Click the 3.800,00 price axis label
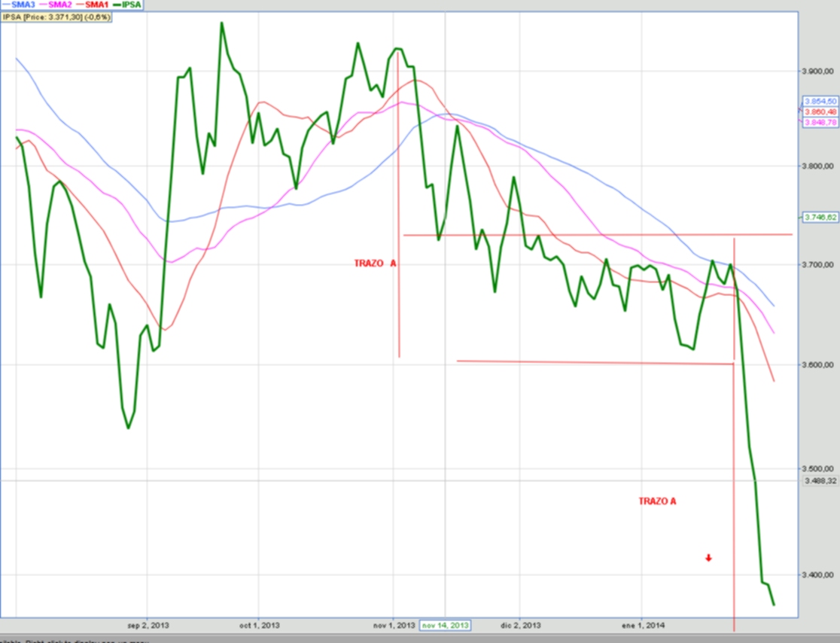Screen dimensions: 840x643 pyautogui.click(x=817, y=166)
